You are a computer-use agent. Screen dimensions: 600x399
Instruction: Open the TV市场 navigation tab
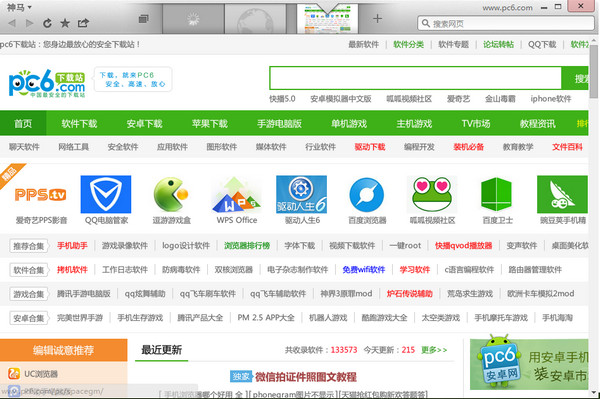point(476,124)
